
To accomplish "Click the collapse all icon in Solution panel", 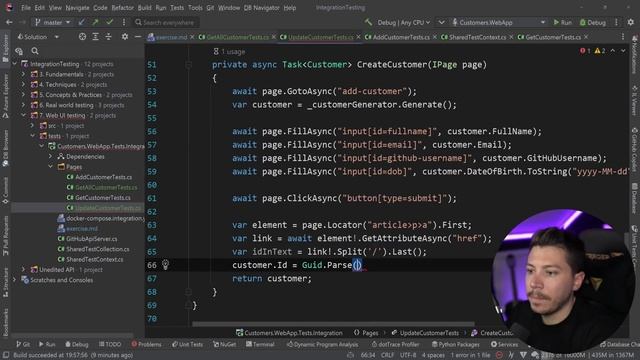I will click(108, 37).
